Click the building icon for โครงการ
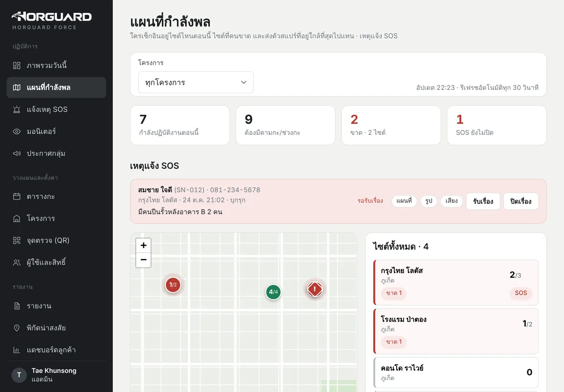Screen dimensions: 564x392 click(17, 218)
